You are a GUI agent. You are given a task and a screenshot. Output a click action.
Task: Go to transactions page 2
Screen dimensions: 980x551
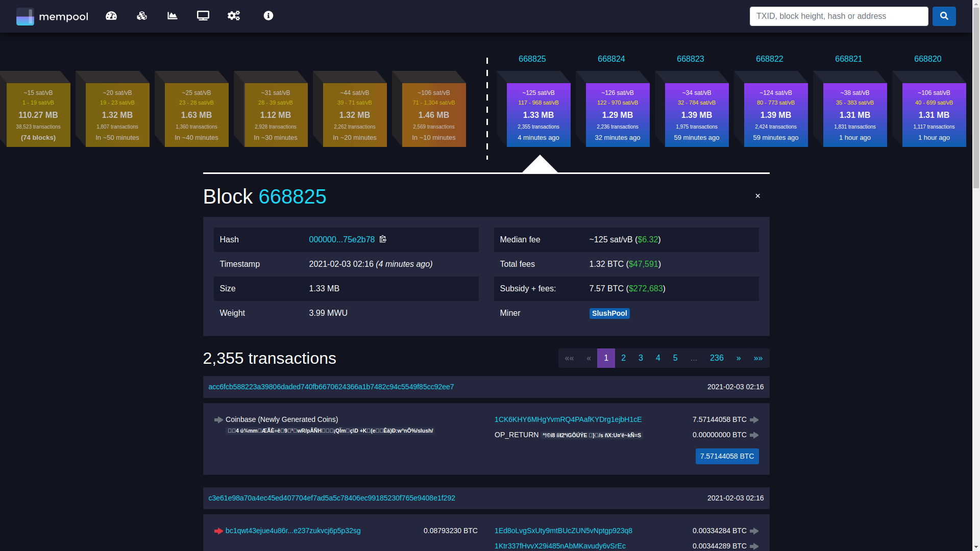click(x=623, y=358)
